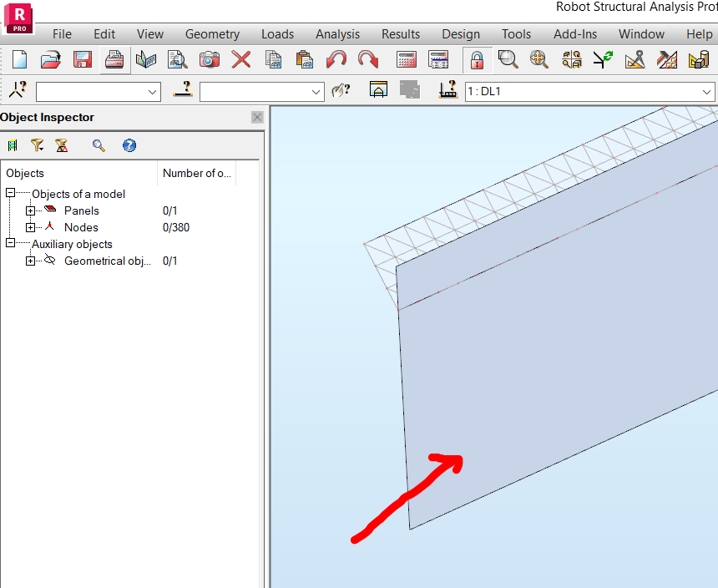Close the Object Inspector panel
The height and width of the screenshot is (588, 718).
[x=257, y=117]
